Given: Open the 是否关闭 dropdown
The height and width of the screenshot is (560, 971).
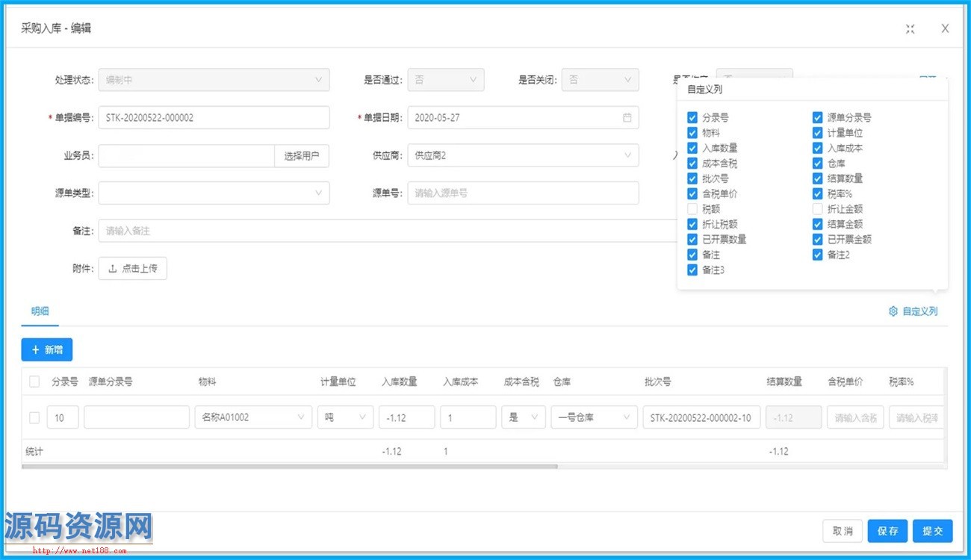Looking at the screenshot, I should coord(601,80).
